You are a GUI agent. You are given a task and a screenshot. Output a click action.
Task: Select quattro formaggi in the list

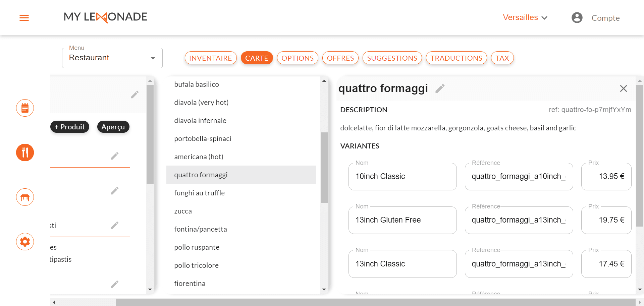click(241, 175)
